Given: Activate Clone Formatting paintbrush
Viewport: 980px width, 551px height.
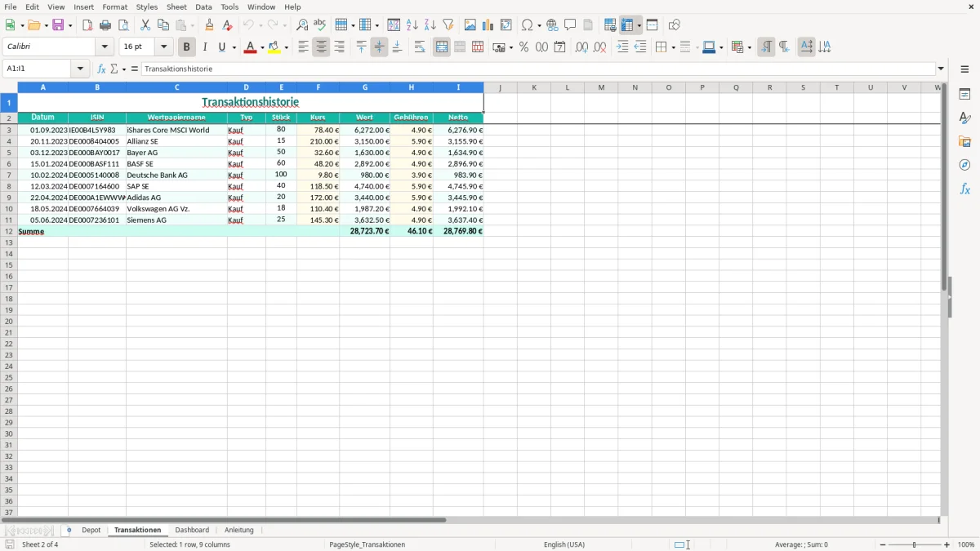Looking at the screenshot, I should pos(209,25).
